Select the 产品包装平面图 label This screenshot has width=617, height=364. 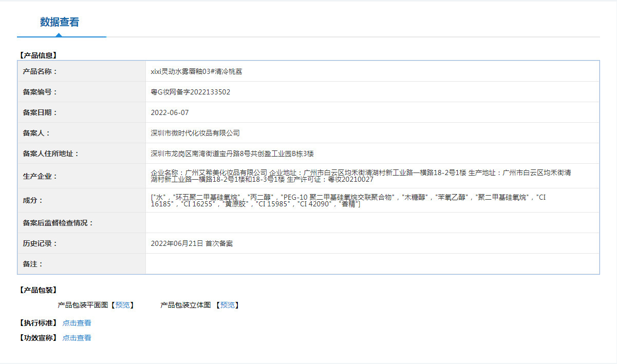point(83,305)
